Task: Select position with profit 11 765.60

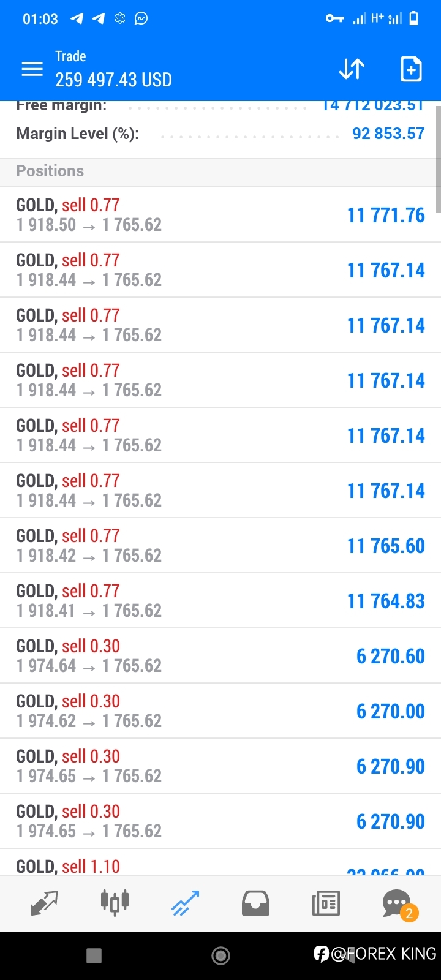Action: [221, 545]
